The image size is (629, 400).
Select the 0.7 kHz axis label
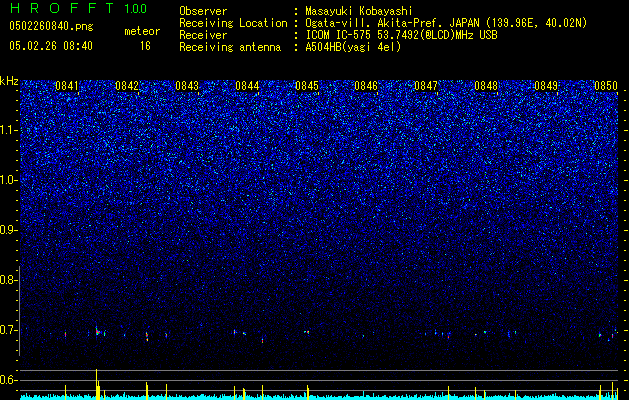coord(8,330)
